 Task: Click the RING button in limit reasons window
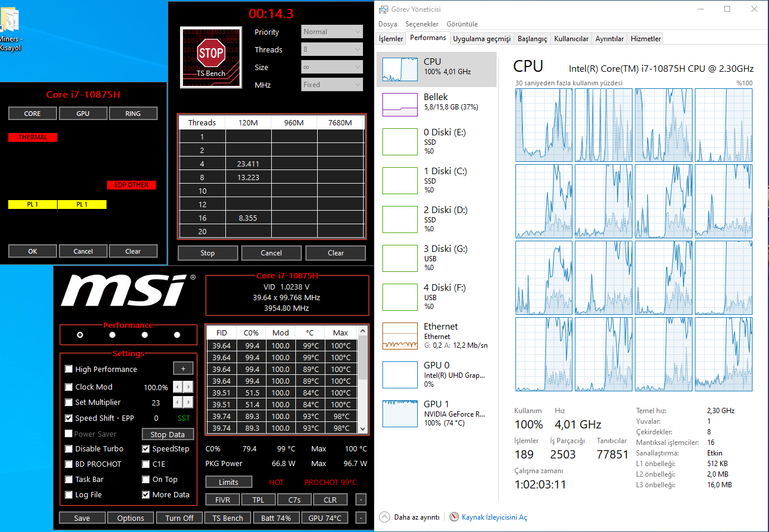pyautogui.click(x=133, y=114)
